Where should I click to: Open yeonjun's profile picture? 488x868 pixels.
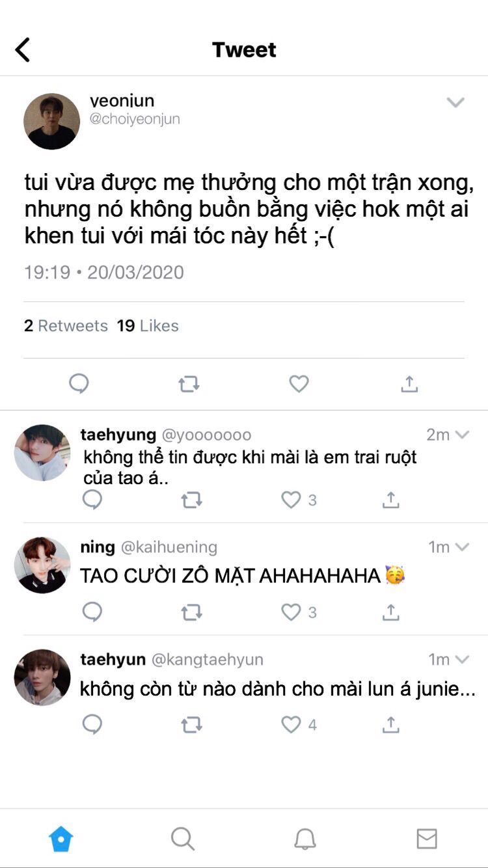pos(52,122)
